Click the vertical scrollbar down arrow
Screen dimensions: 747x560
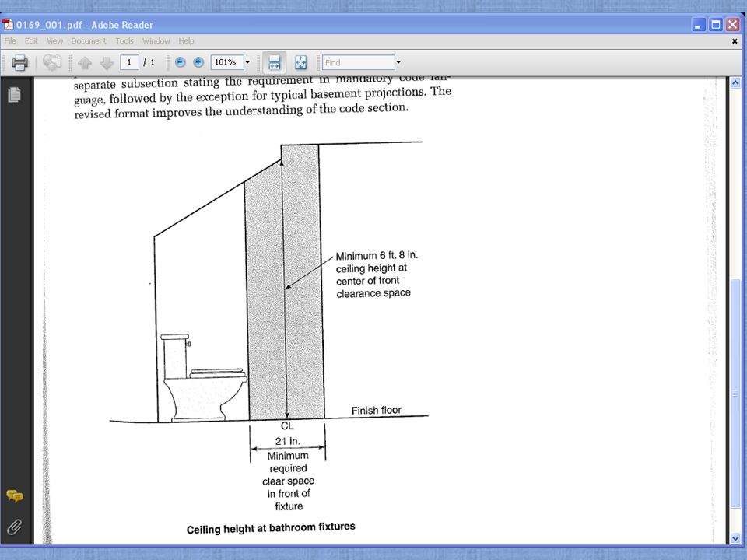735,538
